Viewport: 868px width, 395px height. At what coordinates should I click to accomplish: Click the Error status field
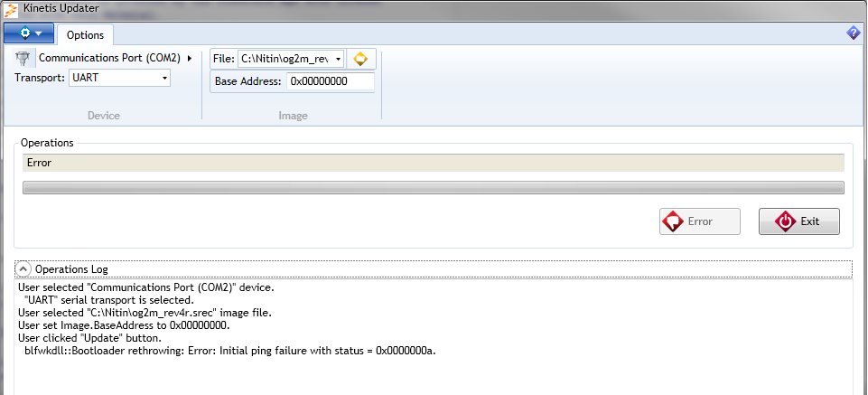[x=434, y=163]
